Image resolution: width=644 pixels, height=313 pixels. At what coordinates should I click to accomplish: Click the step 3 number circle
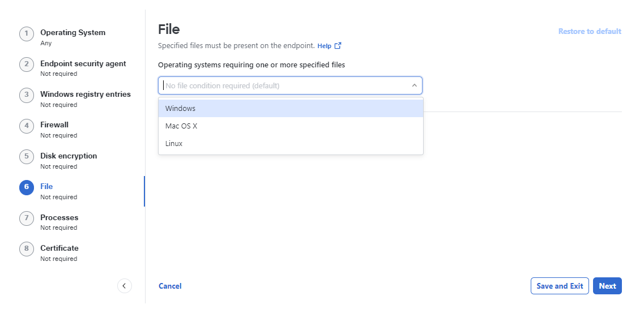click(x=26, y=95)
